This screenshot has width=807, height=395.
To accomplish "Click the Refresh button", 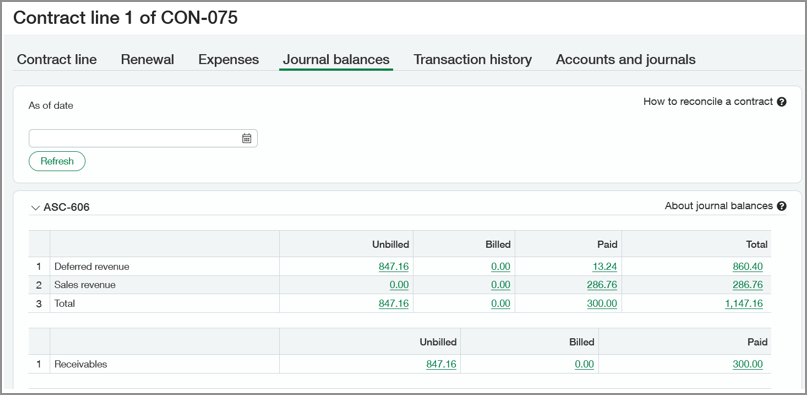I will [57, 161].
